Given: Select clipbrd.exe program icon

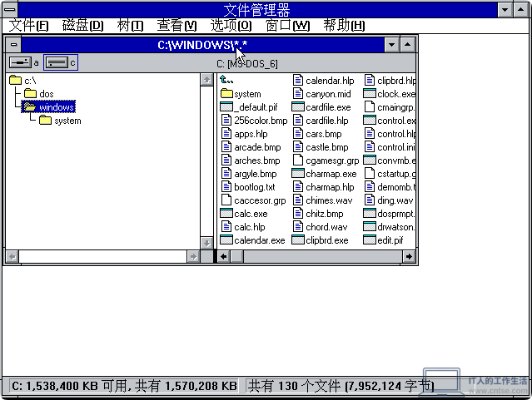Looking at the screenshot, I should point(298,240).
